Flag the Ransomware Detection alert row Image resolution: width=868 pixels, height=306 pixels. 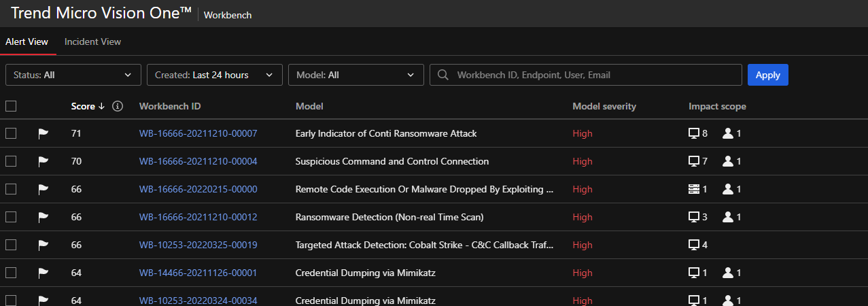click(44, 218)
